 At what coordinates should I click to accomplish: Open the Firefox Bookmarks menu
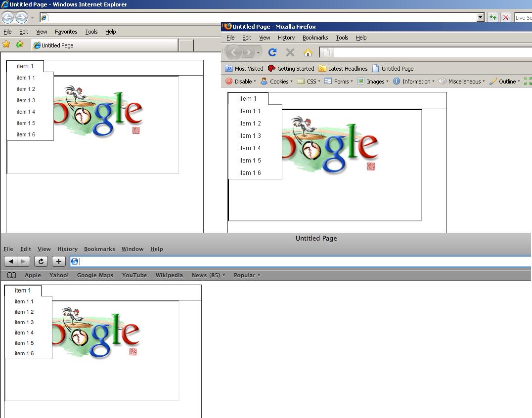click(x=315, y=38)
